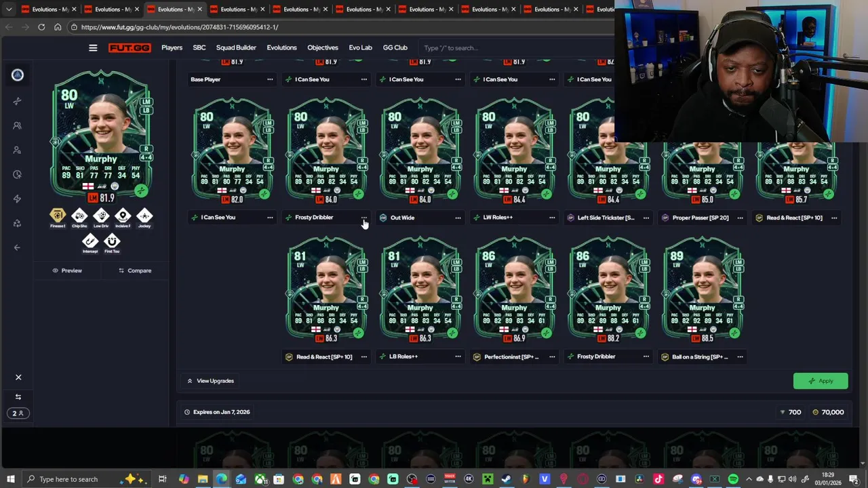
Task: Open the club badge icon in left sidebar
Action: coord(18,75)
